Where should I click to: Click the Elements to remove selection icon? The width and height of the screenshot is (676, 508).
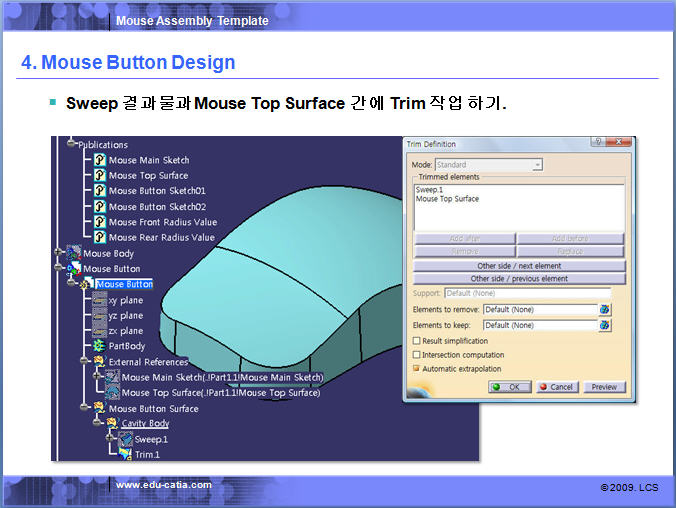tap(605, 310)
